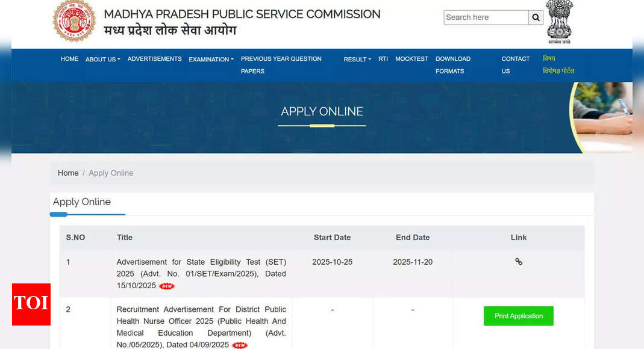
Task: Open DOWNLOAD FORMATS navigation item
Action: (x=453, y=65)
